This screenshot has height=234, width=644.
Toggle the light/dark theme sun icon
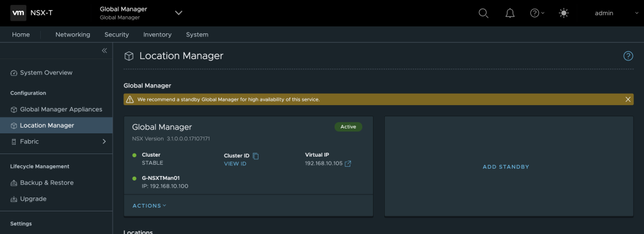(563, 13)
